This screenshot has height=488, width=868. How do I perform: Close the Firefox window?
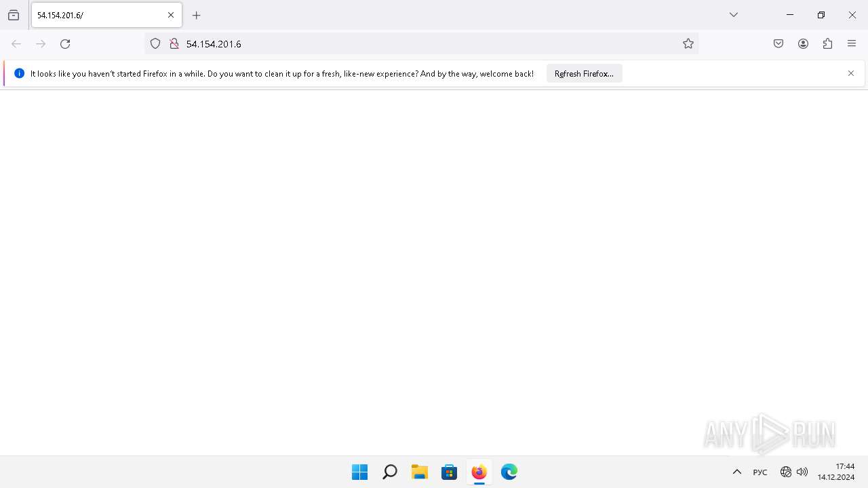(x=852, y=15)
